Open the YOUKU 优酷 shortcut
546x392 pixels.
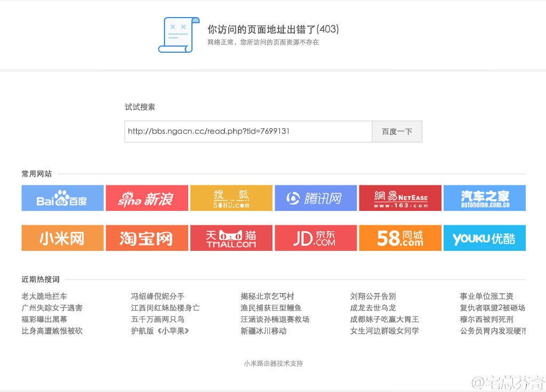[x=484, y=238]
